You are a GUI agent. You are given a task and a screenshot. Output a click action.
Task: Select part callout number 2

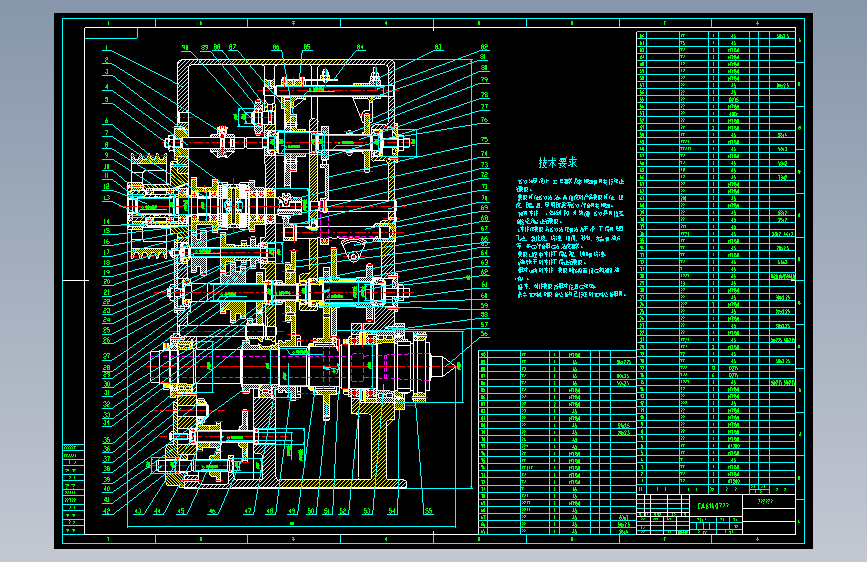coord(106,60)
